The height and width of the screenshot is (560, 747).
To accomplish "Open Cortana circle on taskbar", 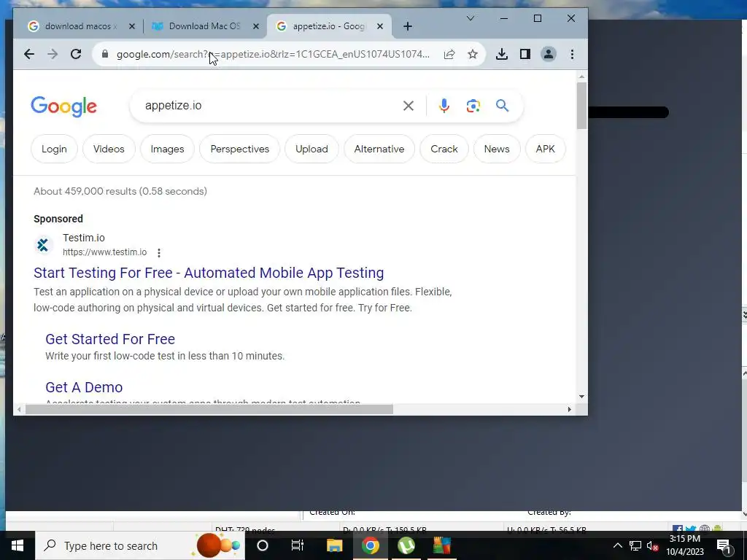I will (x=263, y=545).
